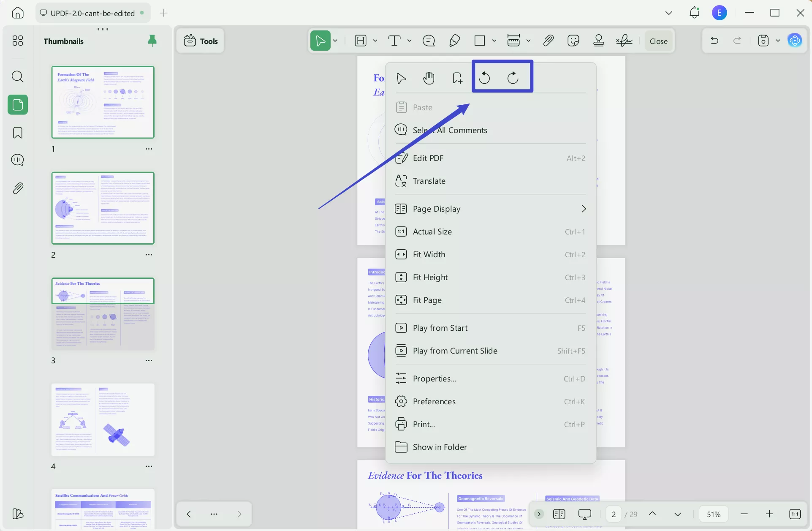Select Fit Width menu entry
Screen dimensions: 812x531
429,254
